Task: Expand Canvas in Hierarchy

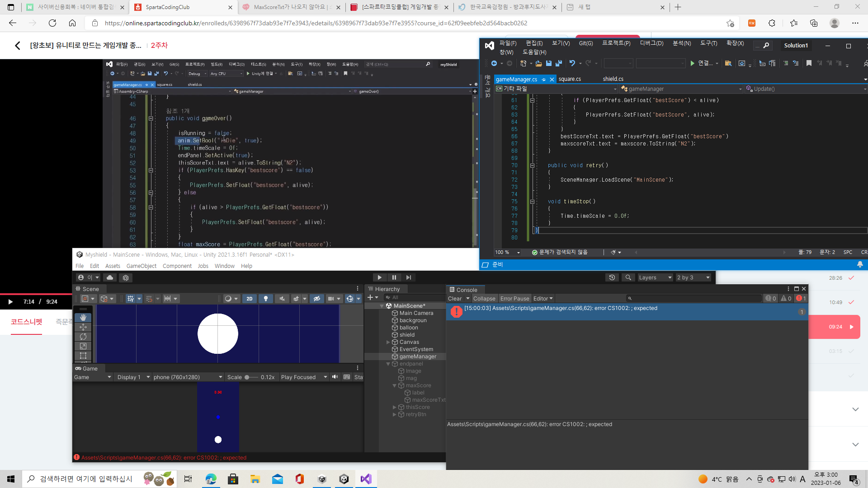Action: (x=388, y=342)
